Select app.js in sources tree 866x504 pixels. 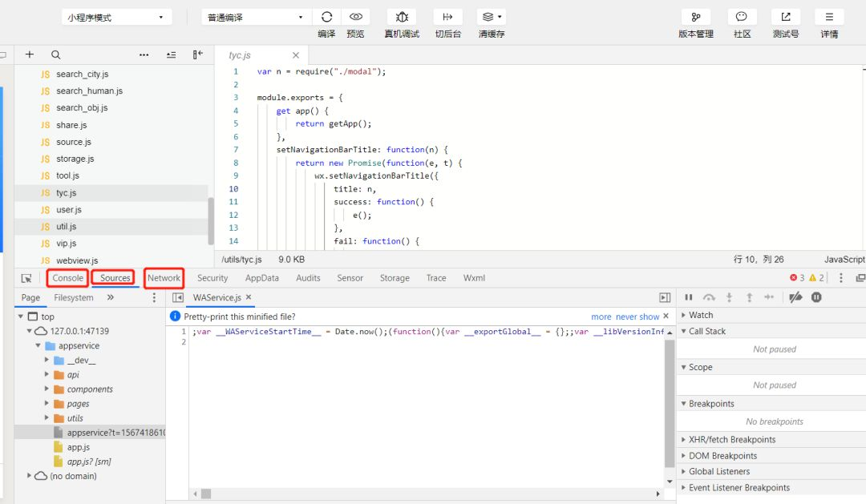(x=79, y=446)
